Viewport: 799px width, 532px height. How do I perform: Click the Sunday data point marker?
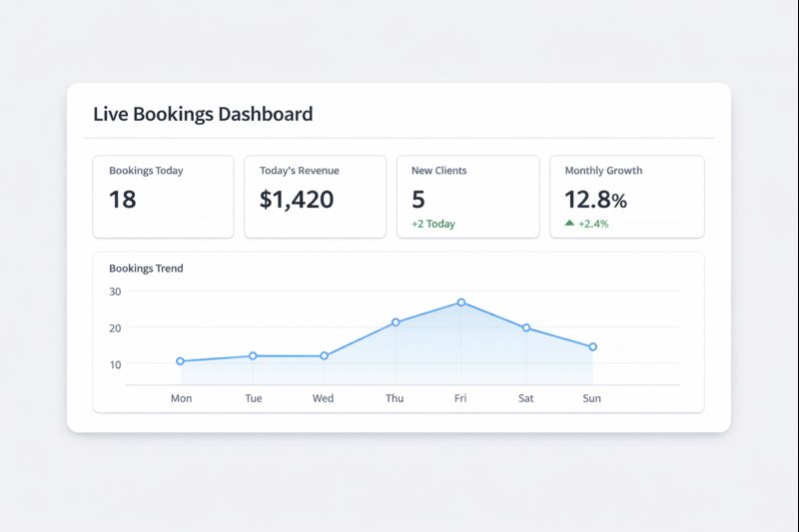click(592, 347)
